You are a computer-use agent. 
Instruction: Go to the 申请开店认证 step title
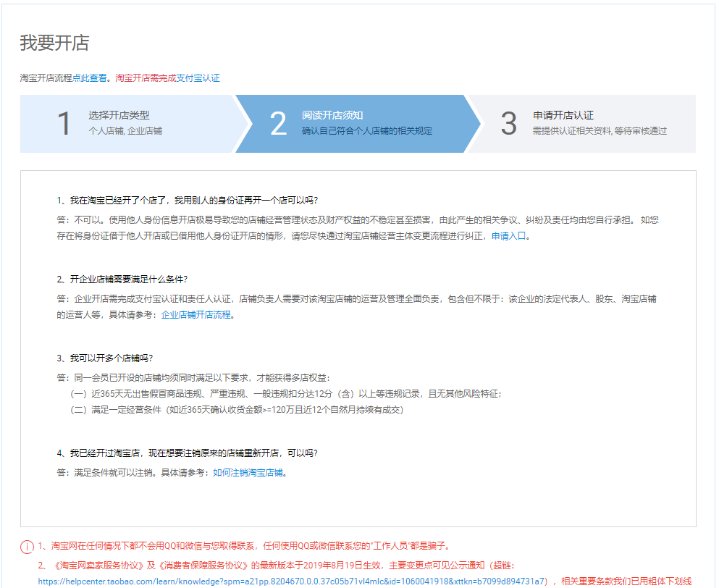point(563,116)
